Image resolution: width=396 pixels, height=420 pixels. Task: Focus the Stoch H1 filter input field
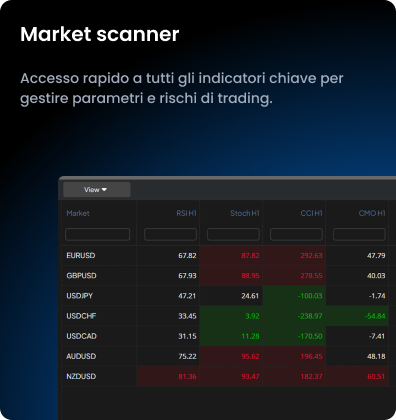tap(233, 234)
